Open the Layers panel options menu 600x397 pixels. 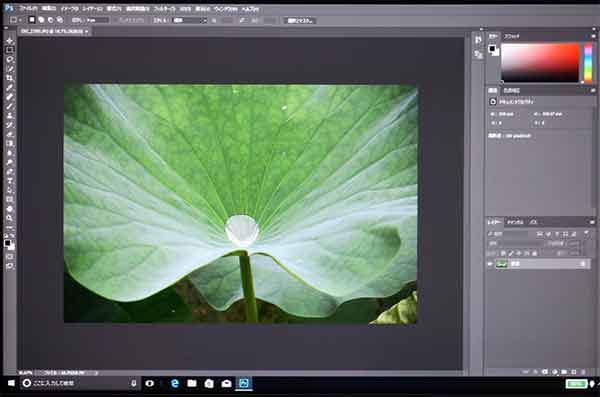point(592,222)
